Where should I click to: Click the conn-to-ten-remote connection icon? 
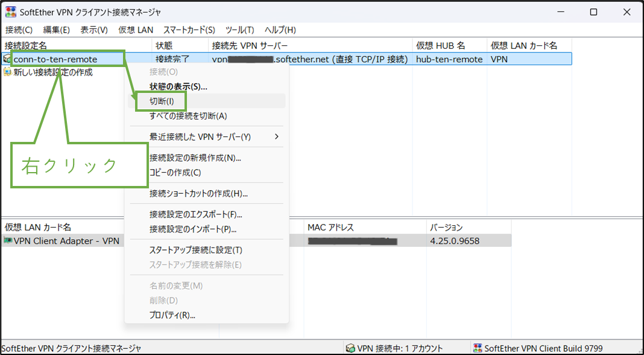click(7, 59)
